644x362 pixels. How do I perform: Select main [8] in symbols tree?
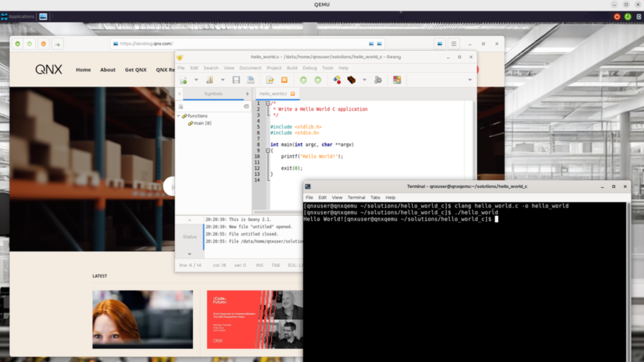[203, 123]
